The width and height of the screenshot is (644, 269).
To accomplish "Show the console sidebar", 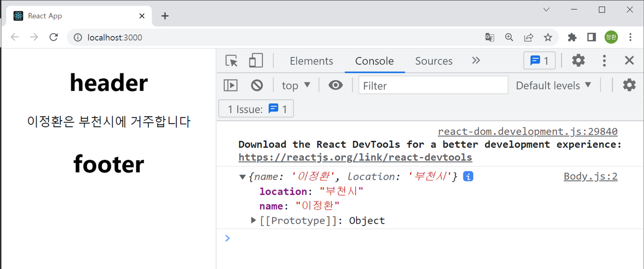I will point(230,85).
